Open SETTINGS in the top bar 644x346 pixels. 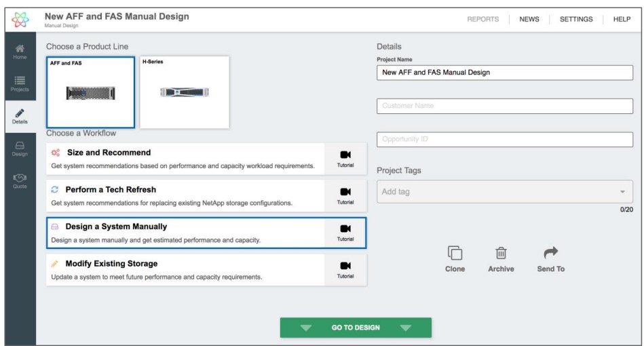(575, 19)
